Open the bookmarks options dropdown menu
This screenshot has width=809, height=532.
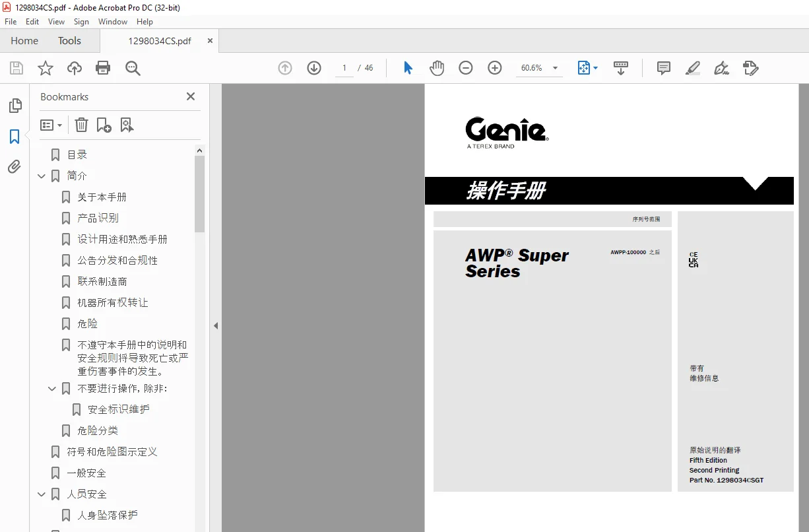tap(51, 125)
